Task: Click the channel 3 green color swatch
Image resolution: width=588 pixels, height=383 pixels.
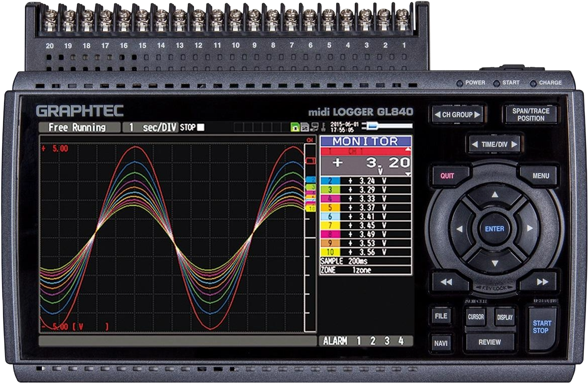Action: click(x=330, y=190)
